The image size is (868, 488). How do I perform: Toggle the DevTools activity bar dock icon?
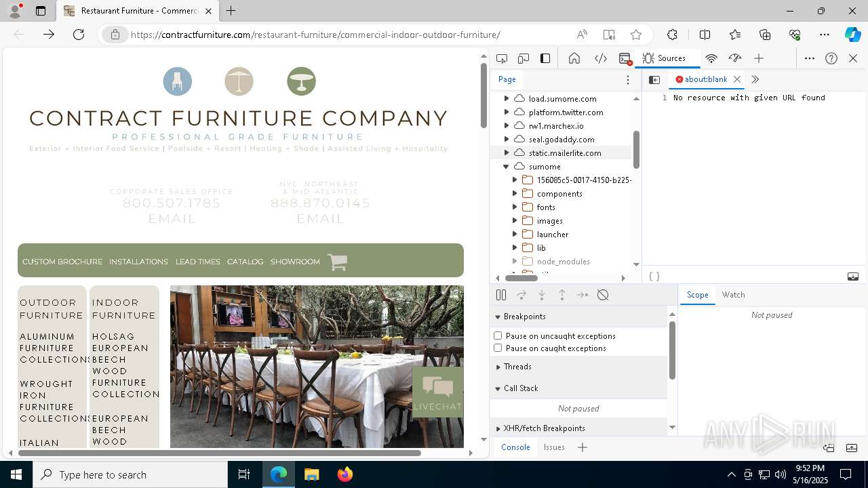pyautogui.click(x=545, y=58)
